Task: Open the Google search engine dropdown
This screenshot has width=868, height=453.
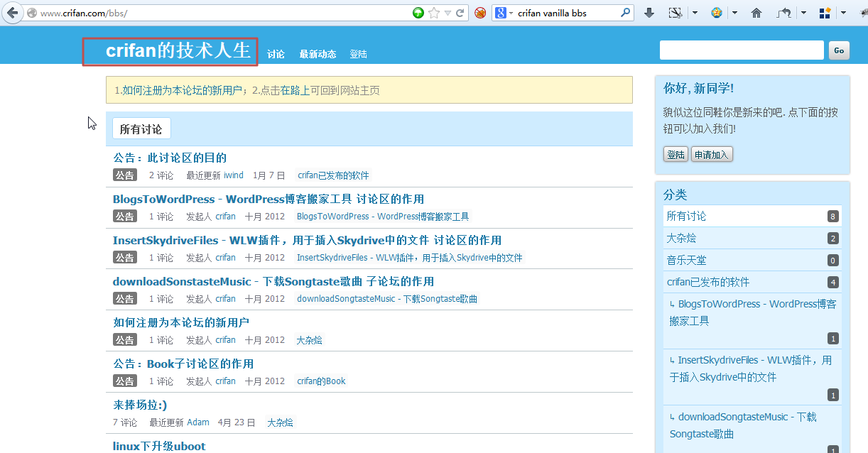Action: coord(504,13)
